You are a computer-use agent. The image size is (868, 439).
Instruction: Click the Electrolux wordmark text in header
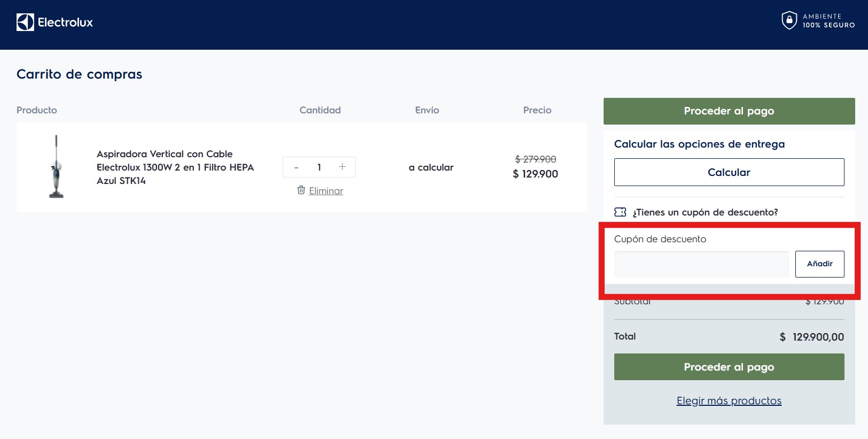pos(65,22)
